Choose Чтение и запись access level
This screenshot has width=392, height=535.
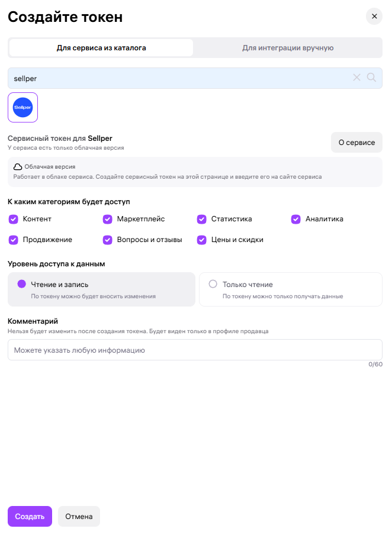click(22, 284)
